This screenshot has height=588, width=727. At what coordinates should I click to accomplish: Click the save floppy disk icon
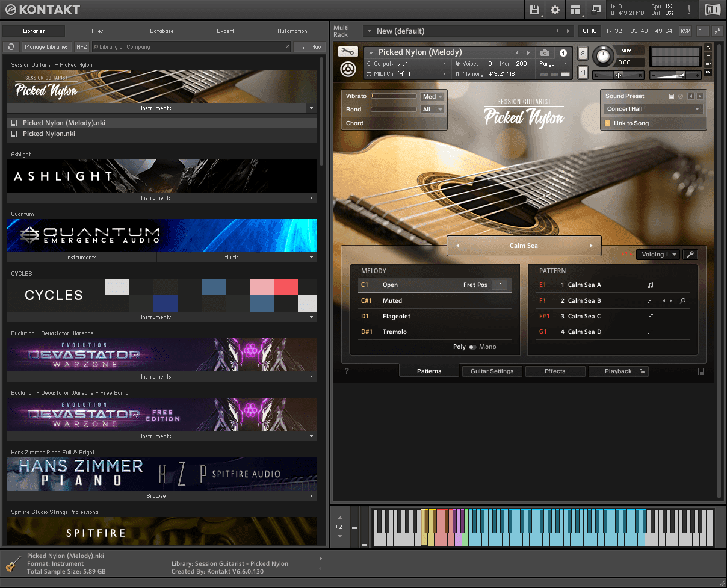click(x=534, y=10)
